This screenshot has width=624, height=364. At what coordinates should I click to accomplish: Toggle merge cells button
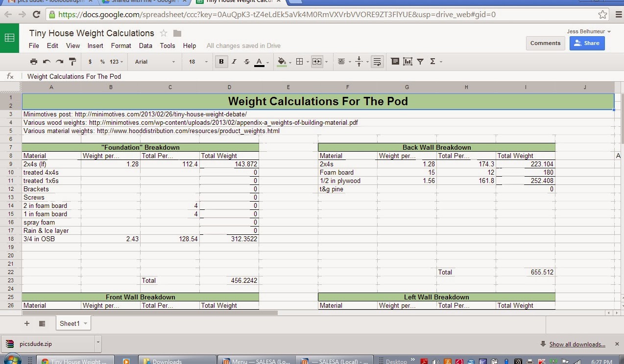click(317, 62)
